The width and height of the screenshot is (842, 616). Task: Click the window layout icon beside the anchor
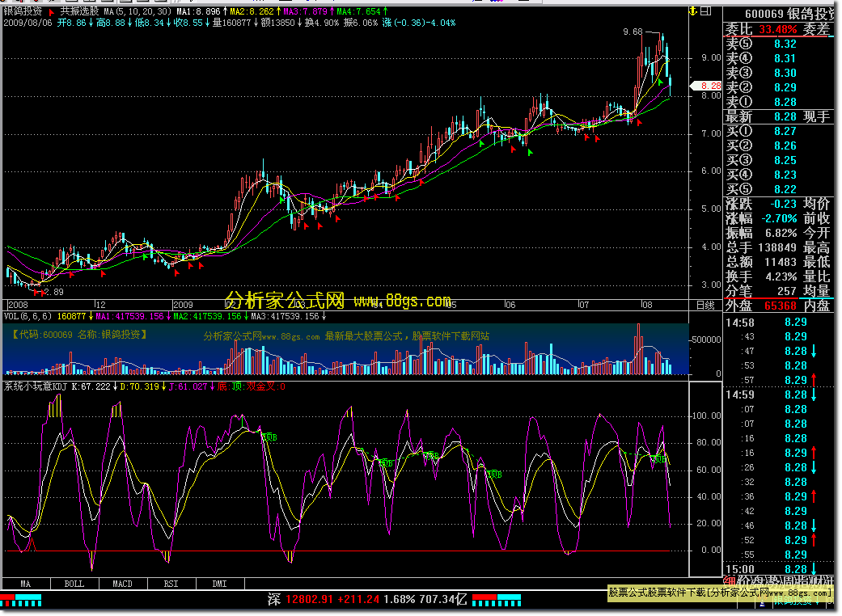point(706,11)
